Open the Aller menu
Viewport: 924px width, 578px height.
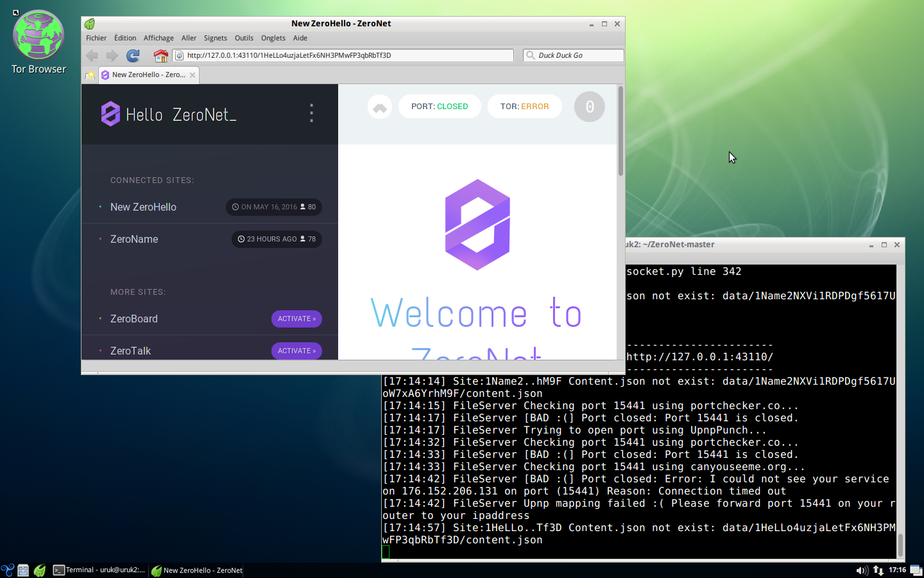[189, 38]
